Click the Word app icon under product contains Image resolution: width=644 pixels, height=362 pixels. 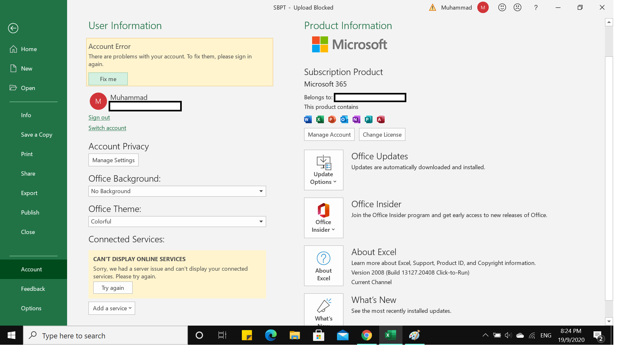click(308, 119)
